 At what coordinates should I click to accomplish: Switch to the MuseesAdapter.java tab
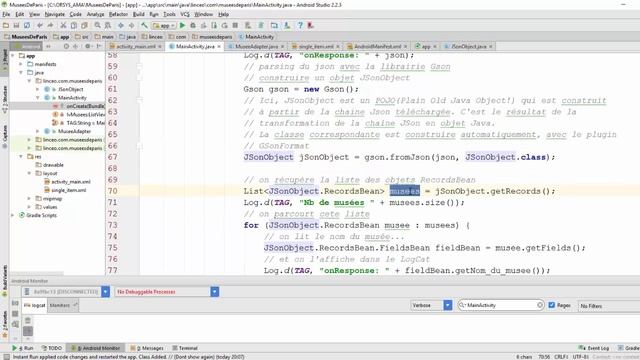(256, 47)
